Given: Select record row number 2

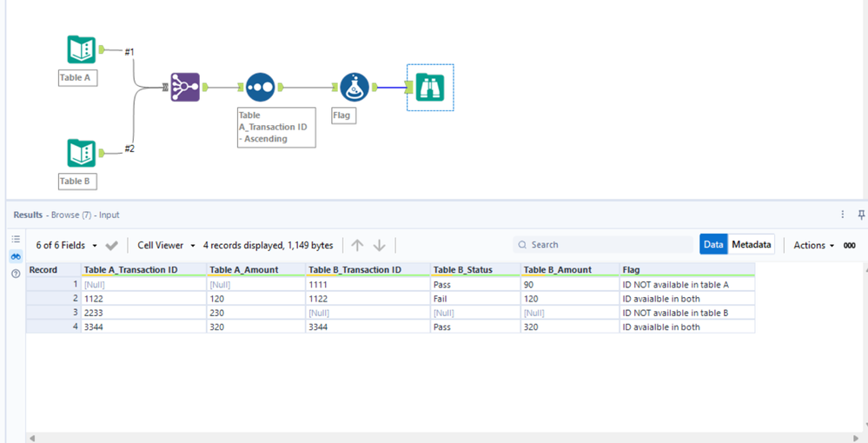Looking at the screenshot, I should [x=54, y=299].
